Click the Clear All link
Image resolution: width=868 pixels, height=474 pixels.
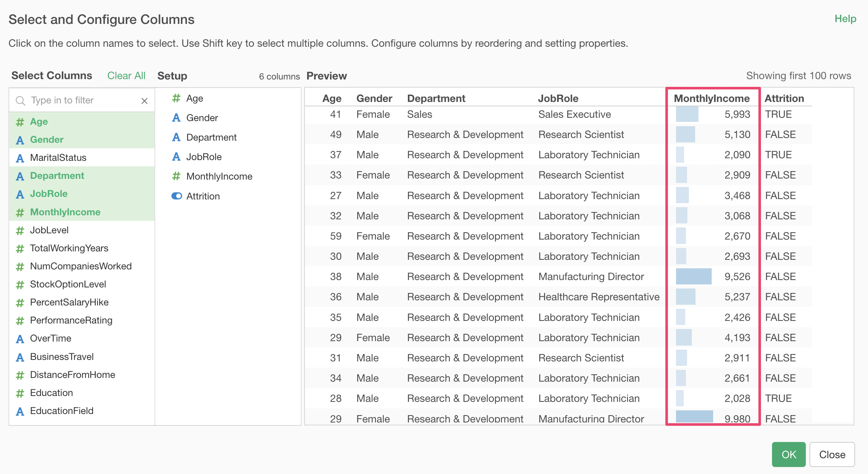coord(126,76)
